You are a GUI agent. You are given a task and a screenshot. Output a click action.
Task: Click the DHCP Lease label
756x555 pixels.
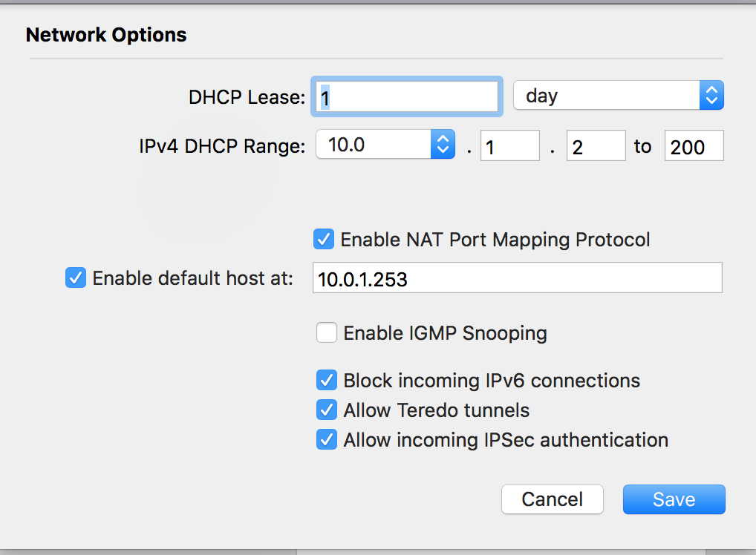tap(247, 97)
